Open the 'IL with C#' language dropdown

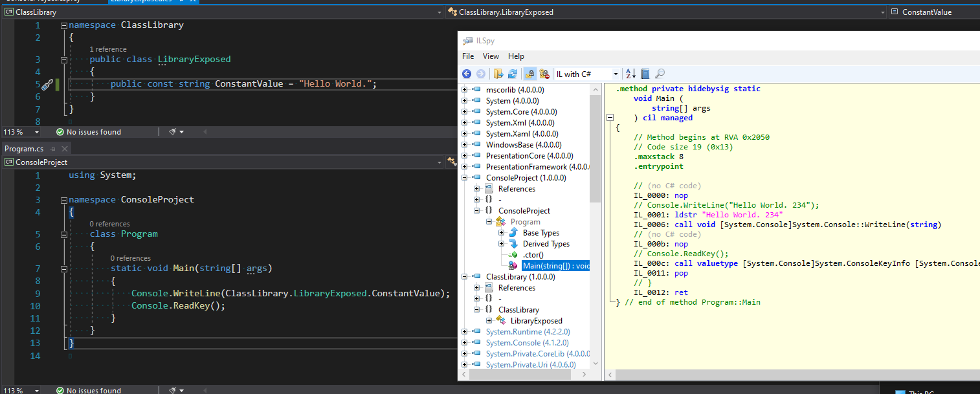(616, 74)
